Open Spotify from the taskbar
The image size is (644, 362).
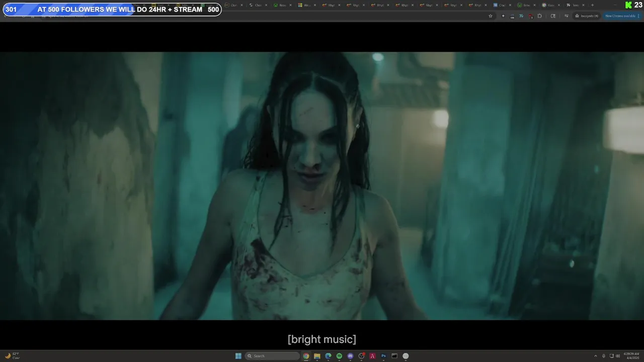coord(339,356)
